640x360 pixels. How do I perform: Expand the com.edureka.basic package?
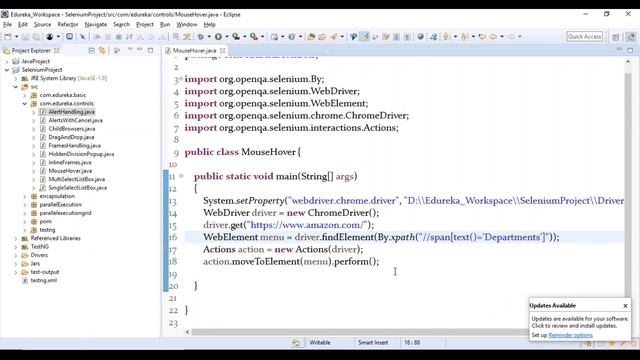point(25,95)
